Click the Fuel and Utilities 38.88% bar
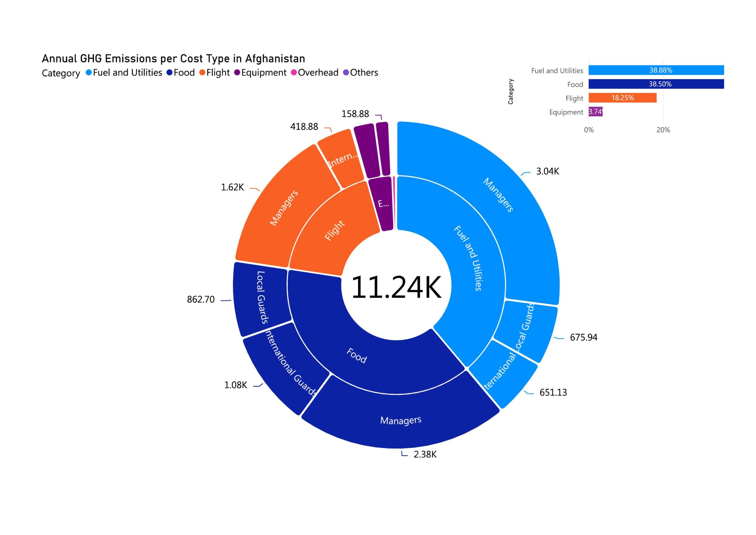 pos(656,70)
